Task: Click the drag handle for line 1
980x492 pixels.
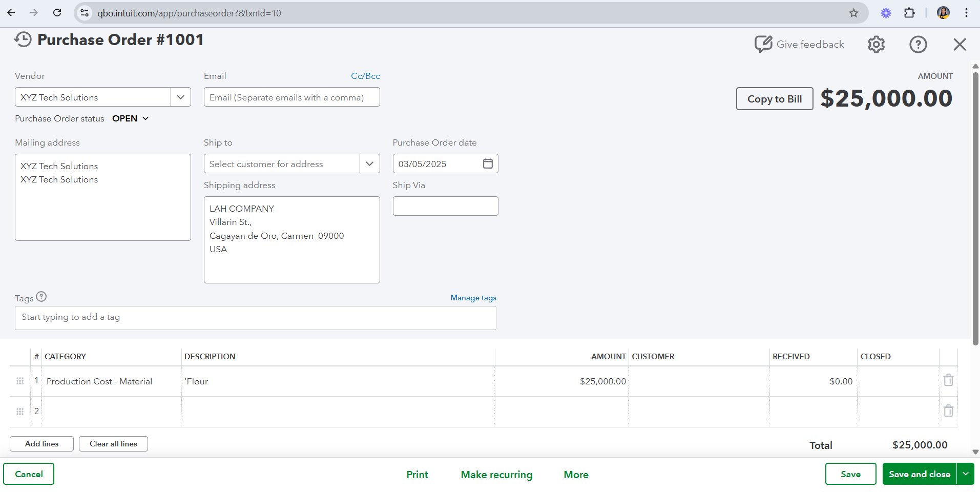Action: click(x=20, y=381)
